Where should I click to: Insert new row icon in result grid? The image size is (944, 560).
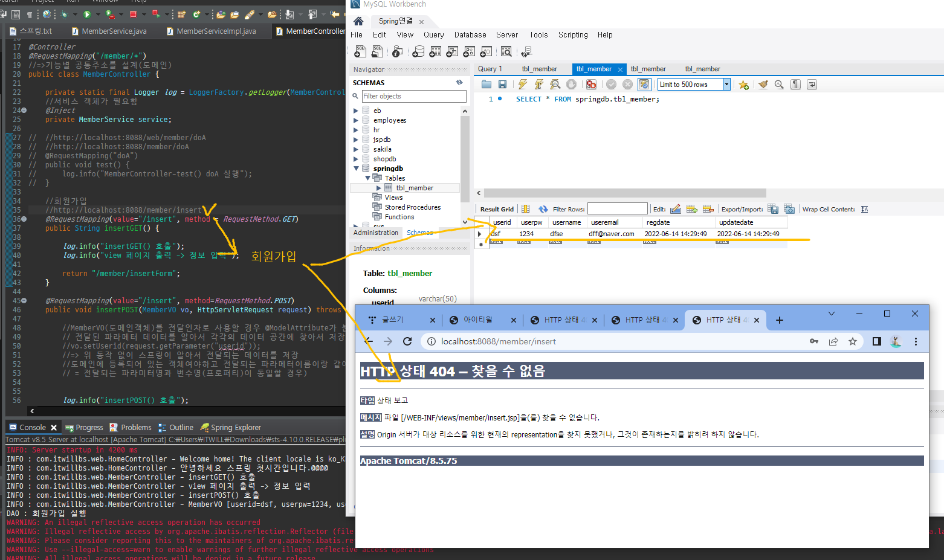[x=692, y=209]
